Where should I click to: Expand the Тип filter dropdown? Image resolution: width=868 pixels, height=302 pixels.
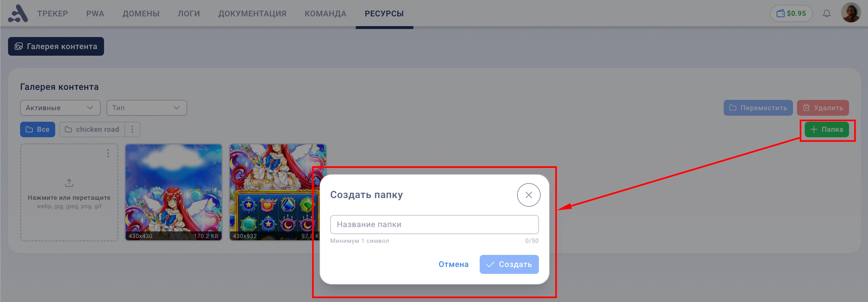(147, 108)
